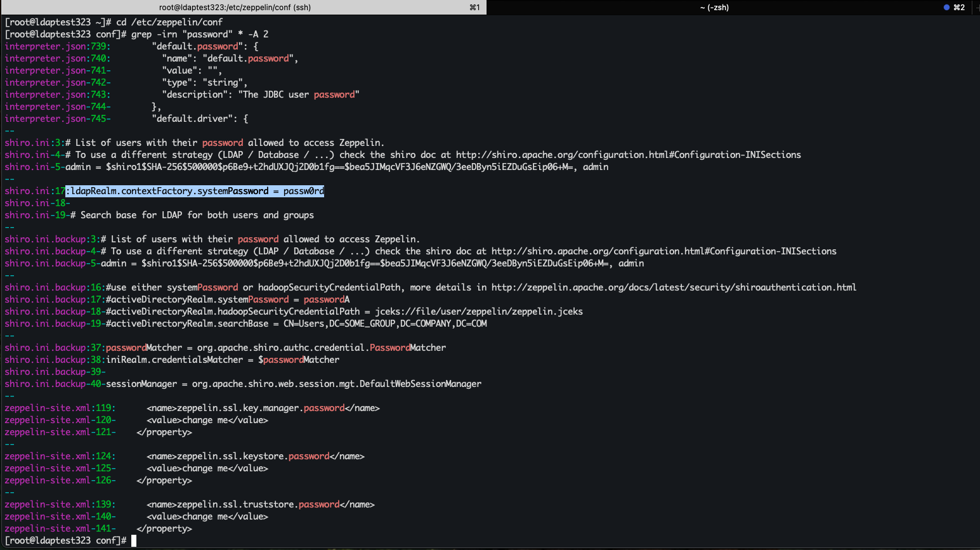980x550 pixels.
Task: Click the ⌘1 shortcut label on ssh tab
Action: (474, 8)
